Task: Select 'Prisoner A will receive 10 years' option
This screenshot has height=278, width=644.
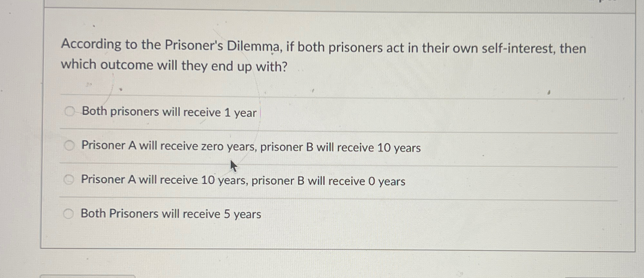Action: tap(69, 179)
